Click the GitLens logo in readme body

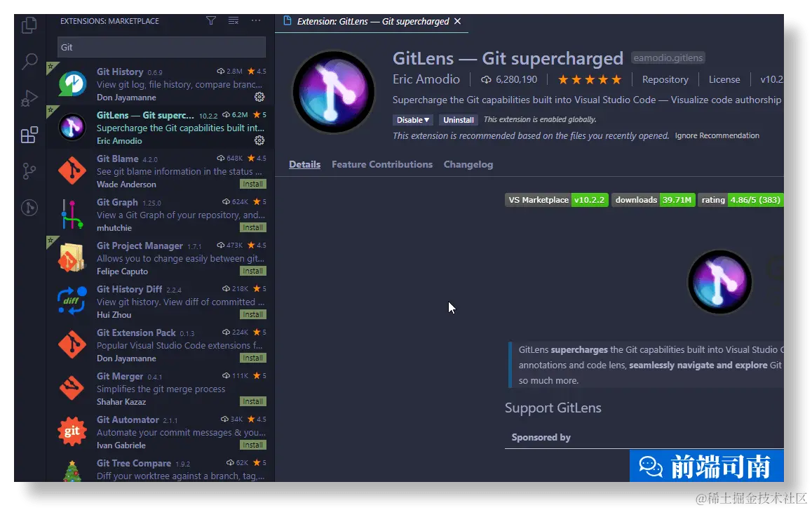720,282
